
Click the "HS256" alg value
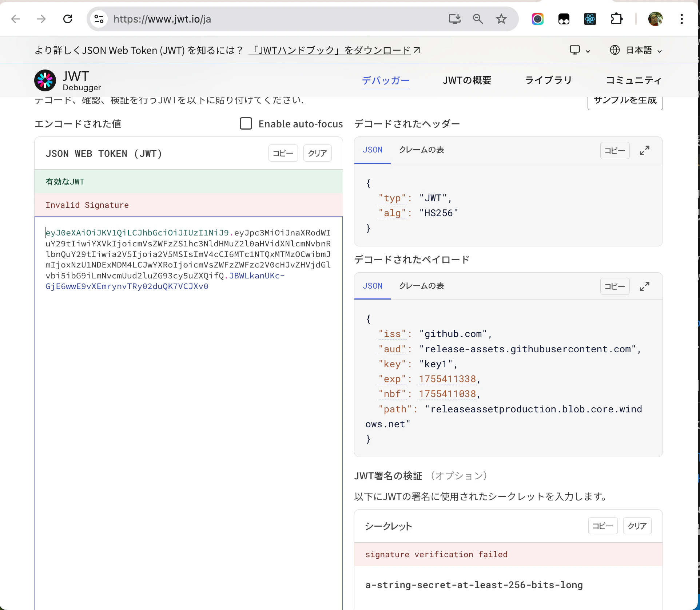click(x=438, y=213)
